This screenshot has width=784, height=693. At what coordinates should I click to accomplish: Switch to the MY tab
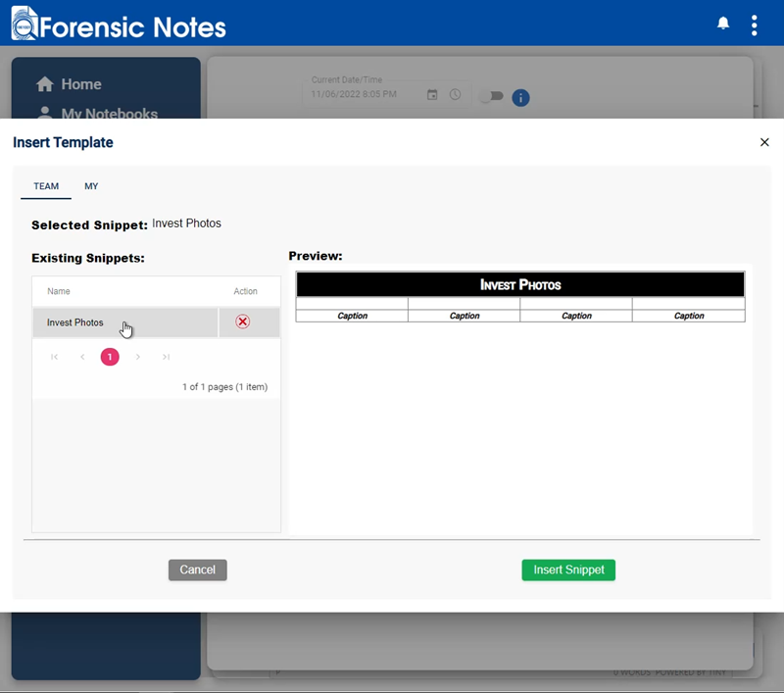pos(91,186)
